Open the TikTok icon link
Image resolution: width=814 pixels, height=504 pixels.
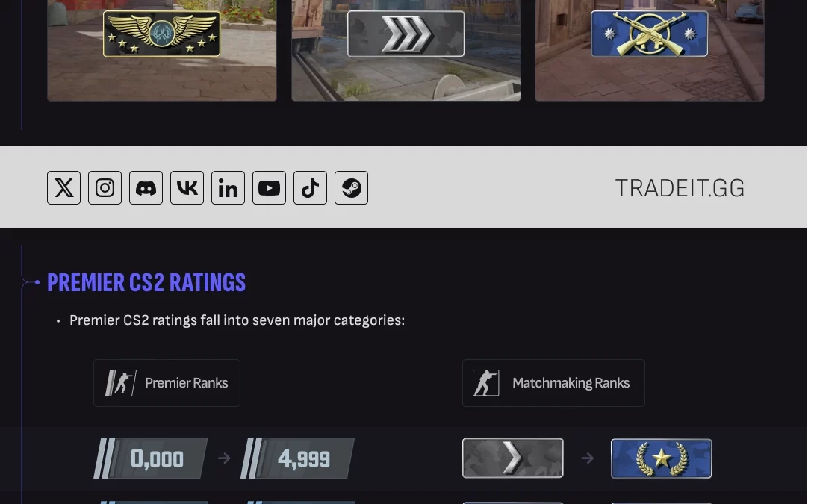click(310, 188)
